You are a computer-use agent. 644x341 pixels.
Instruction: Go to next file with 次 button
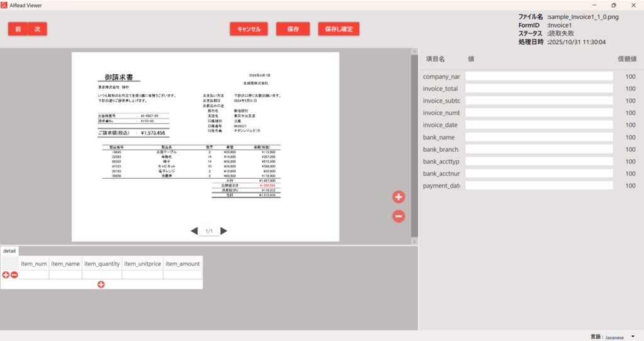point(37,29)
